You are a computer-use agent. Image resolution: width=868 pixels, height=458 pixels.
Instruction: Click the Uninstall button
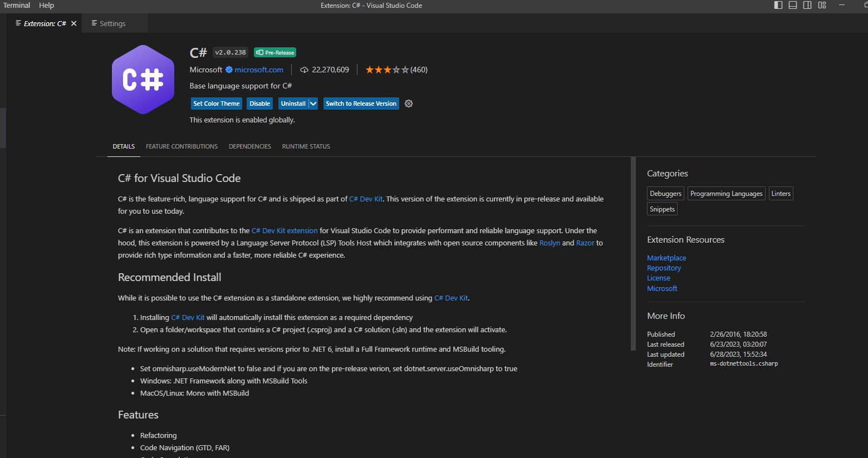[x=293, y=104]
